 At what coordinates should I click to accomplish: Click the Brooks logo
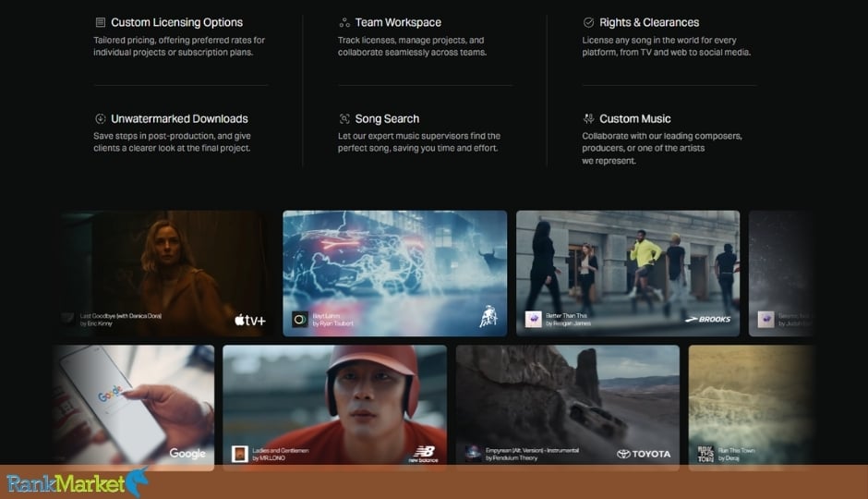pos(707,319)
